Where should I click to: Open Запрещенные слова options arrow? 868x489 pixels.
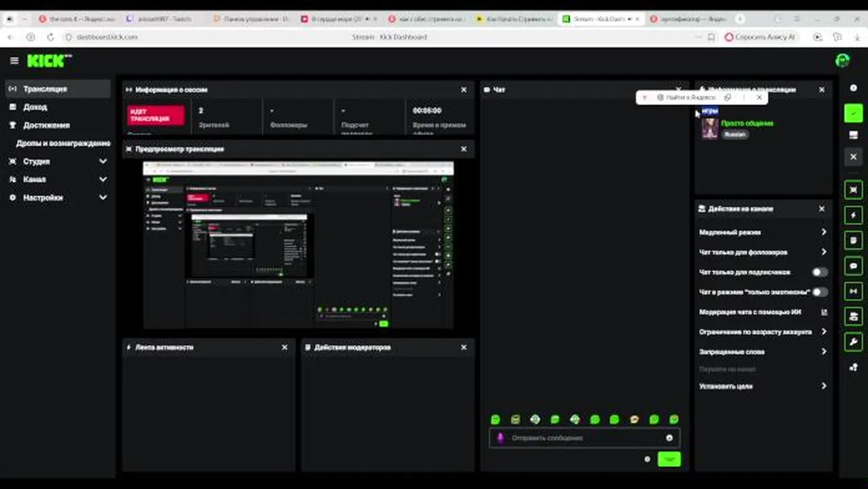point(824,352)
